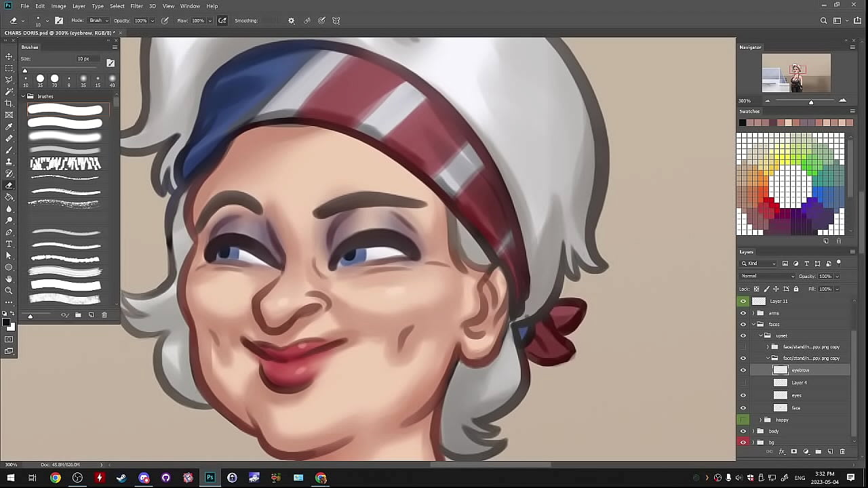Choose the Type tool
The image size is (868, 488).
tap(9, 244)
